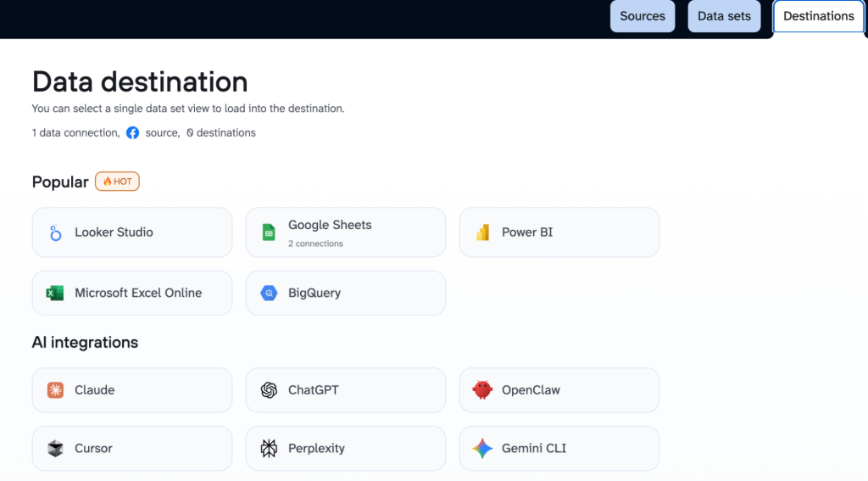Click the 'AI integrations' section heading
868x481 pixels.
85,342
